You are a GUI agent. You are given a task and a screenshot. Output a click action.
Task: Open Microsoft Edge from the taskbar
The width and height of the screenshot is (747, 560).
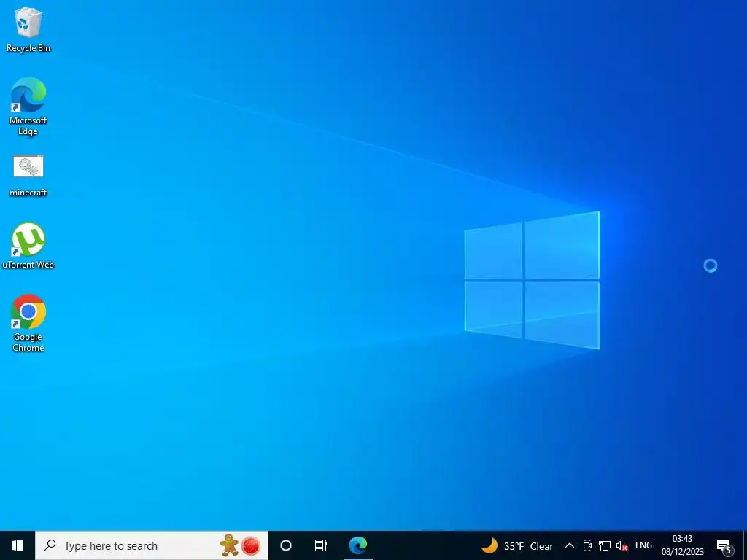pyautogui.click(x=357, y=545)
